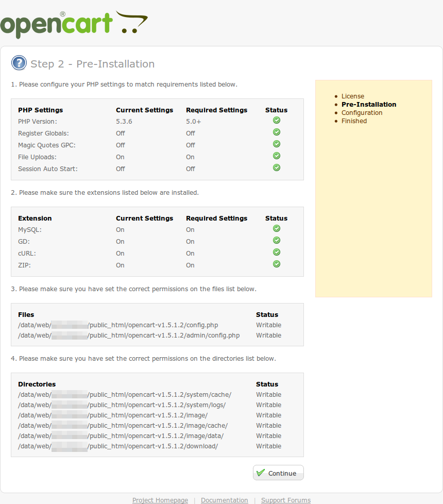Image resolution: width=443 pixels, height=504 pixels.
Task: Click the green status check for ZIP
Action: click(x=277, y=264)
